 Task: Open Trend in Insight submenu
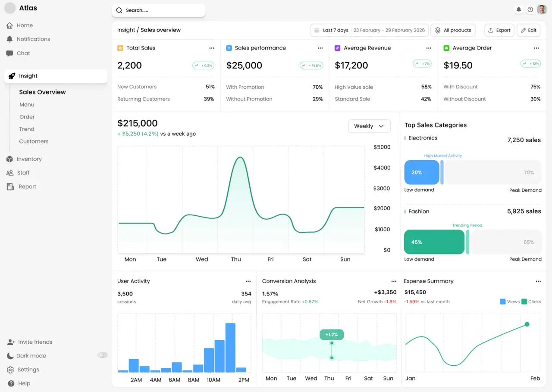click(x=27, y=129)
